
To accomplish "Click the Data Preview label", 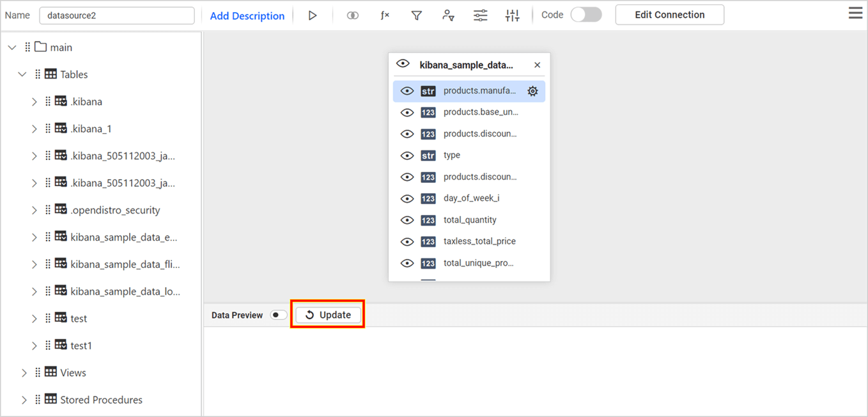I will pos(237,315).
